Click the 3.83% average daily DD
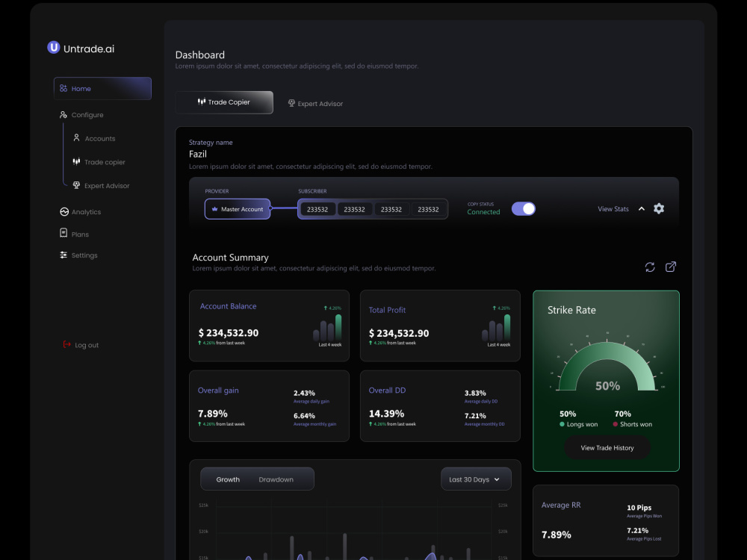This screenshot has width=747, height=560. [475, 393]
